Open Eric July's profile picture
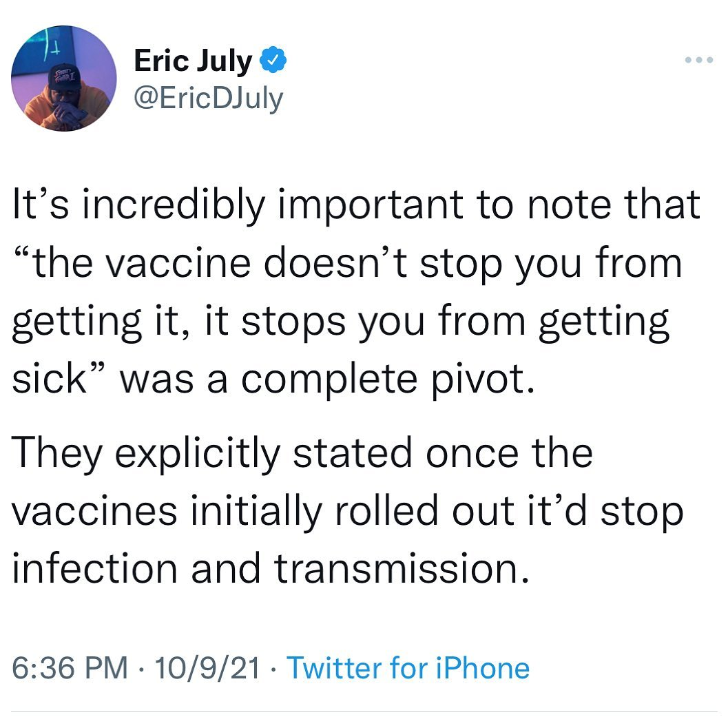 click(63, 79)
